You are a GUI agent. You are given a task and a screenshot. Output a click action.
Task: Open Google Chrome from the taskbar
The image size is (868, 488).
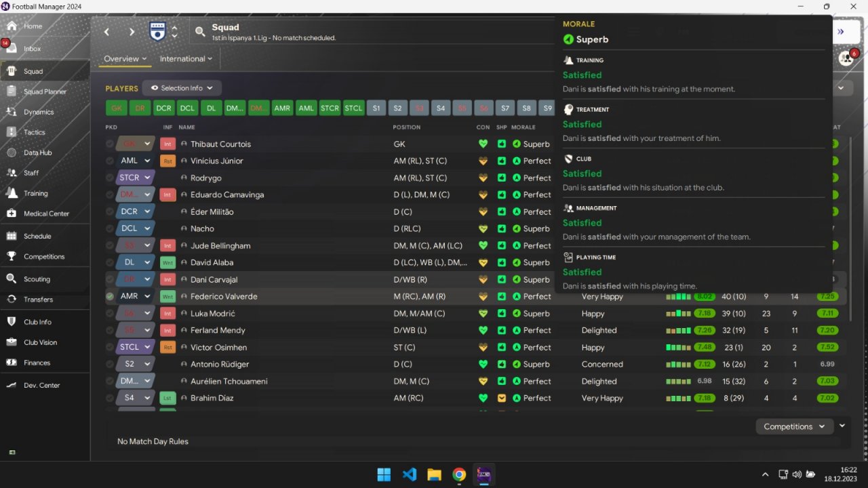(x=459, y=474)
